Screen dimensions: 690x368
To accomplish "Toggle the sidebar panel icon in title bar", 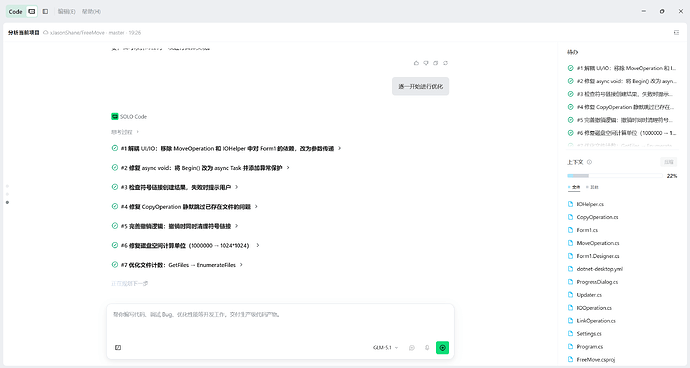I will [x=45, y=12].
